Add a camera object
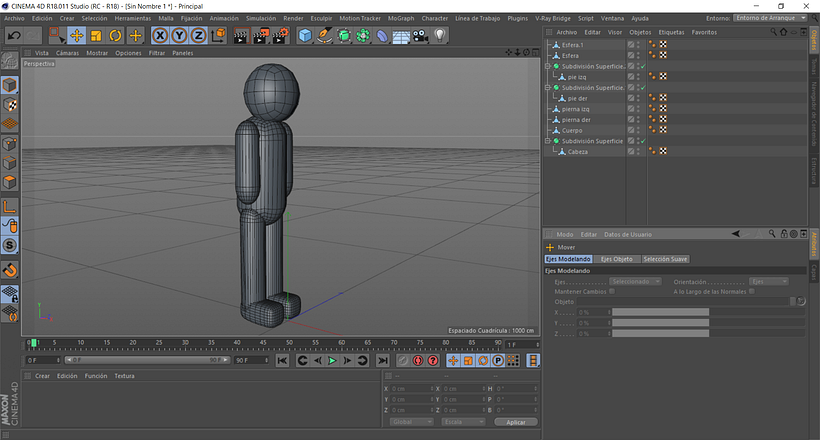The image size is (820, 440). click(420, 36)
